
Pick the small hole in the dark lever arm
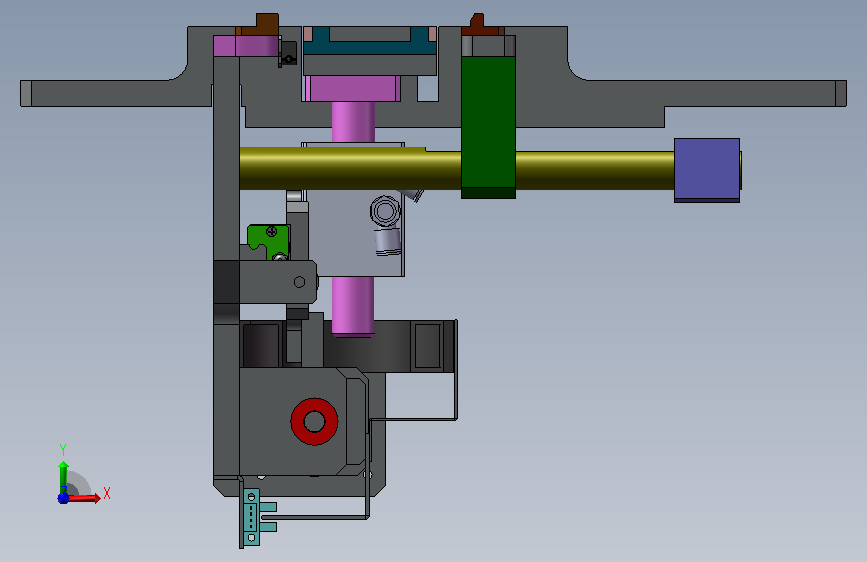(299, 282)
